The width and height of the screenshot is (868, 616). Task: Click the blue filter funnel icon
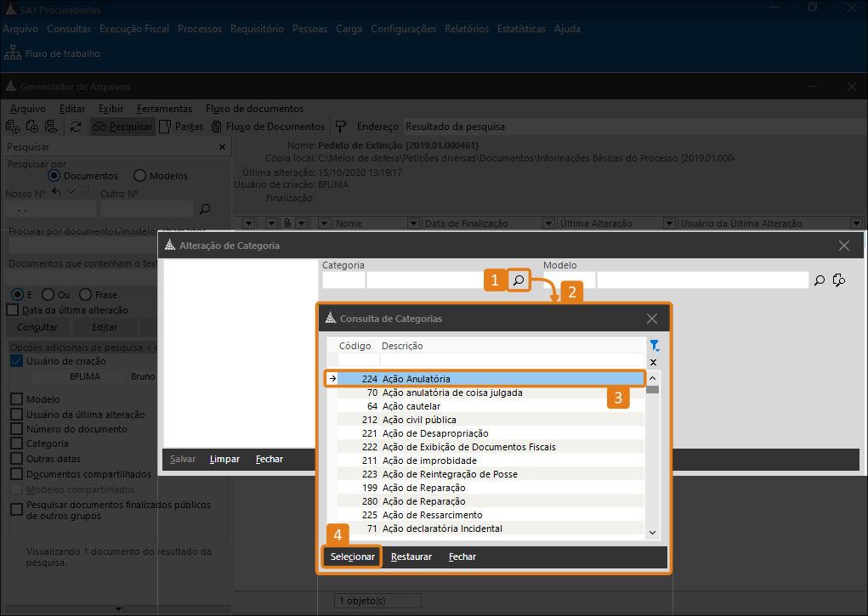pos(654,346)
